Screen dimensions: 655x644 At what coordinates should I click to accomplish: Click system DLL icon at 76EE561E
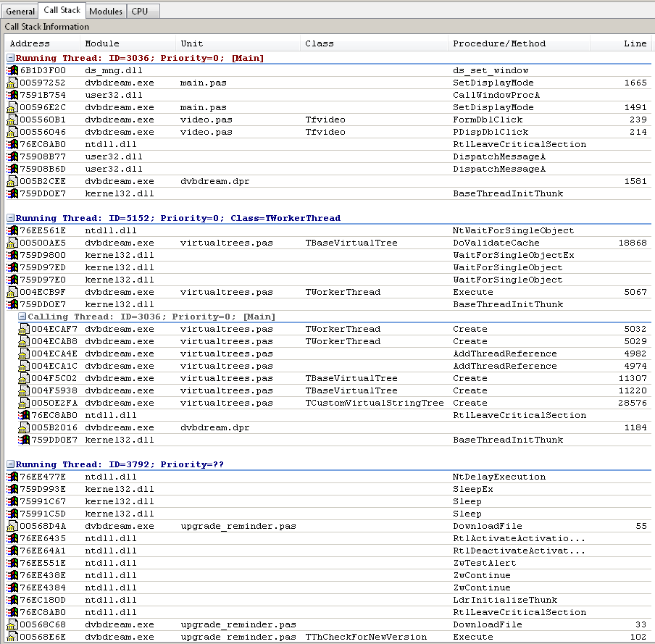12,230
